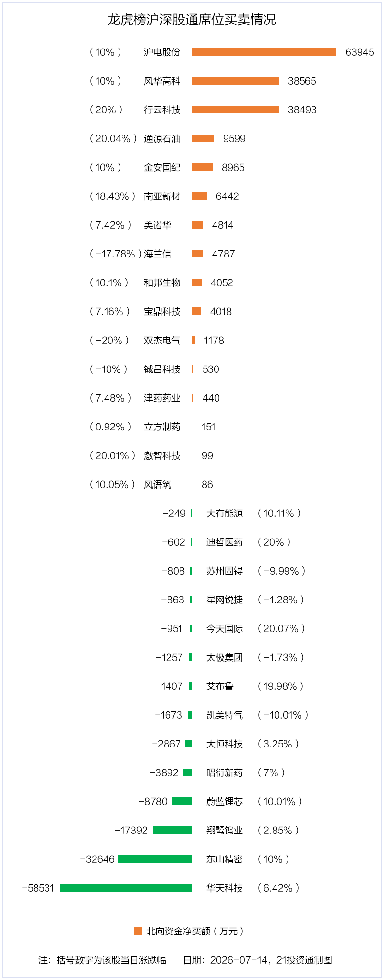Image resolution: width=384 pixels, height=980 pixels.
Task: Select the 金安国纪 stock name
Action: (x=162, y=167)
